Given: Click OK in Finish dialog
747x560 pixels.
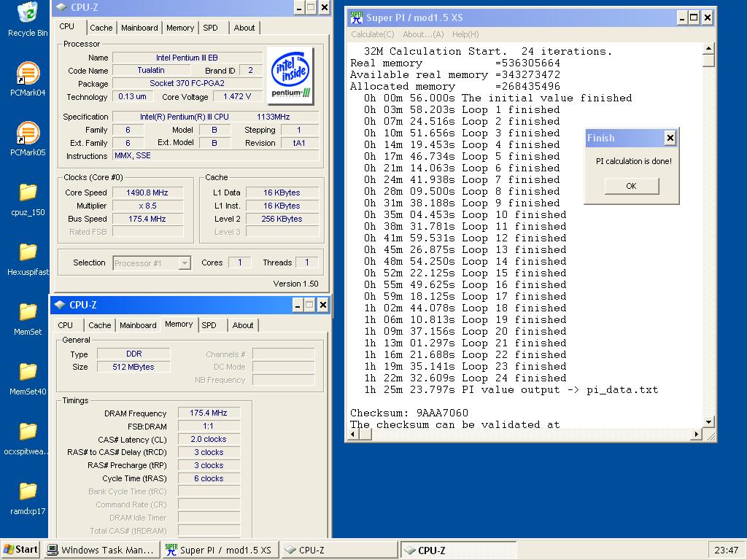Looking at the screenshot, I should (x=631, y=186).
